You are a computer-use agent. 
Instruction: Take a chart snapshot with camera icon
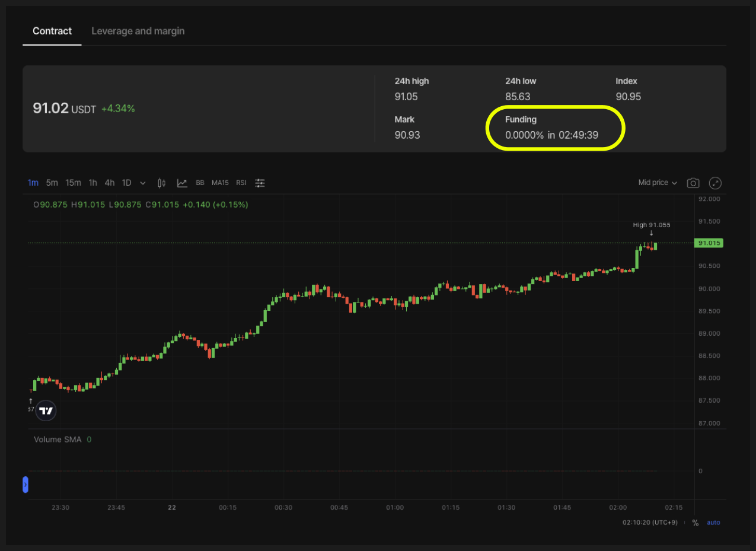pyautogui.click(x=693, y=183)
